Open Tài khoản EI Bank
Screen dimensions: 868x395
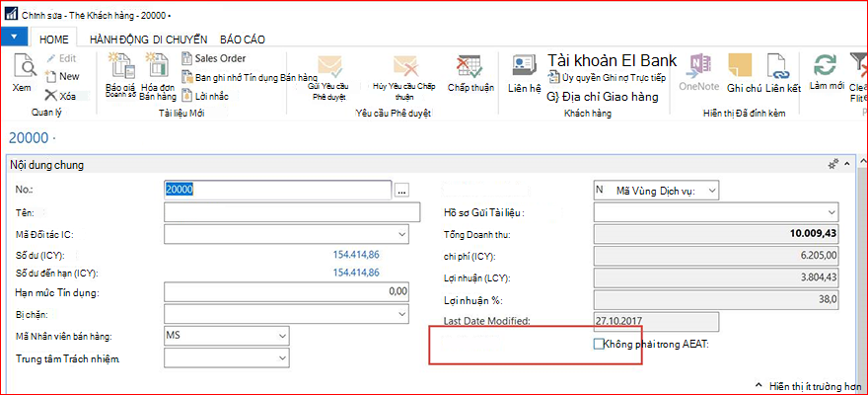tap(613, 60)
